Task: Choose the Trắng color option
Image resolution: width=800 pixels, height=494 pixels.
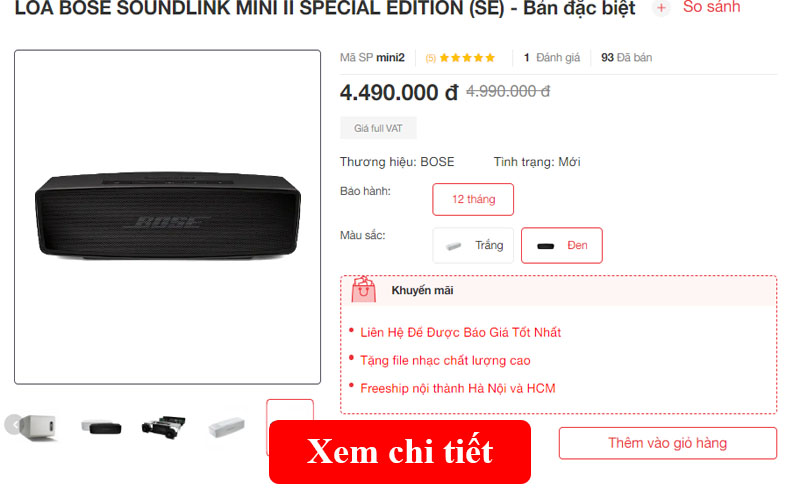Action: (473, 245)
